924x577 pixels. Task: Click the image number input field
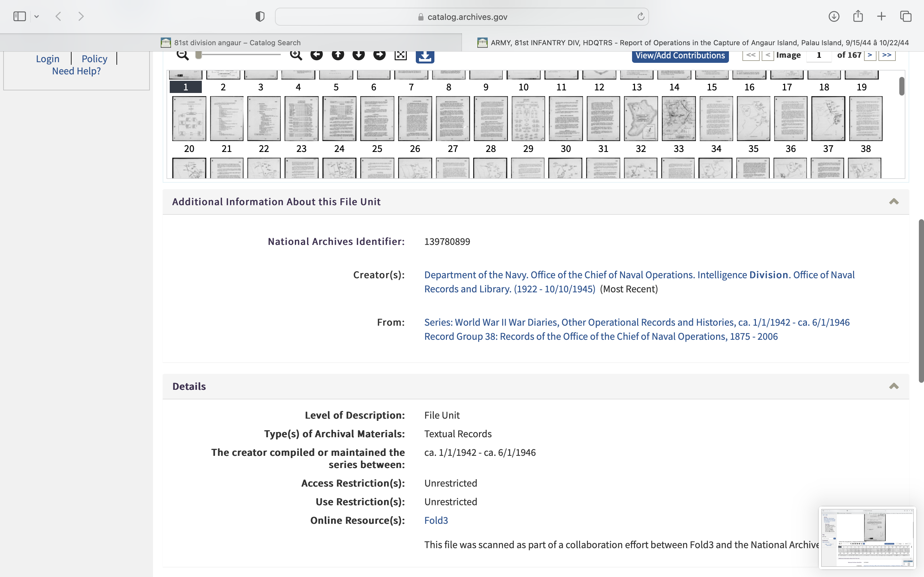(819, 55)
